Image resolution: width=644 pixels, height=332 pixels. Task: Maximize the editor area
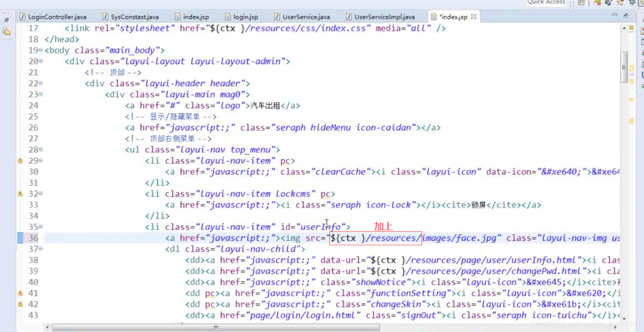[625, 15]
